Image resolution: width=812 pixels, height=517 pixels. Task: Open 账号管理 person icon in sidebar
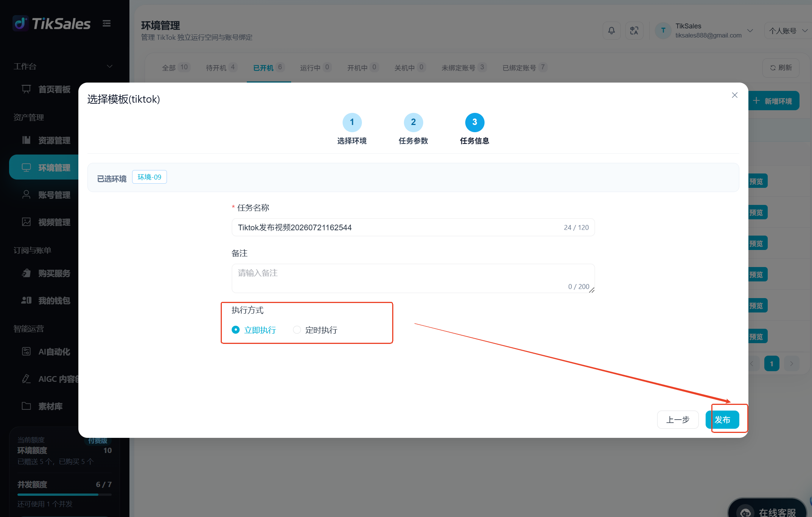coord(26,195)
